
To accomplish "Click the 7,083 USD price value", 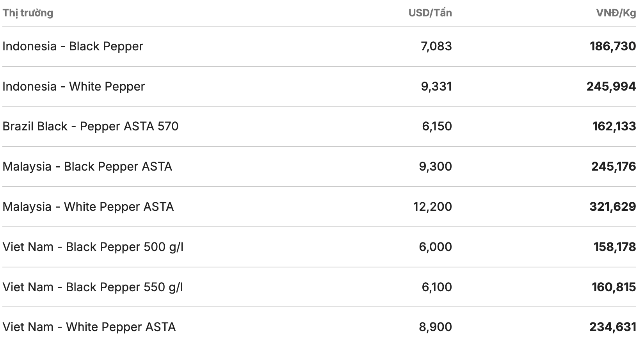I will (x=436, y=46).
